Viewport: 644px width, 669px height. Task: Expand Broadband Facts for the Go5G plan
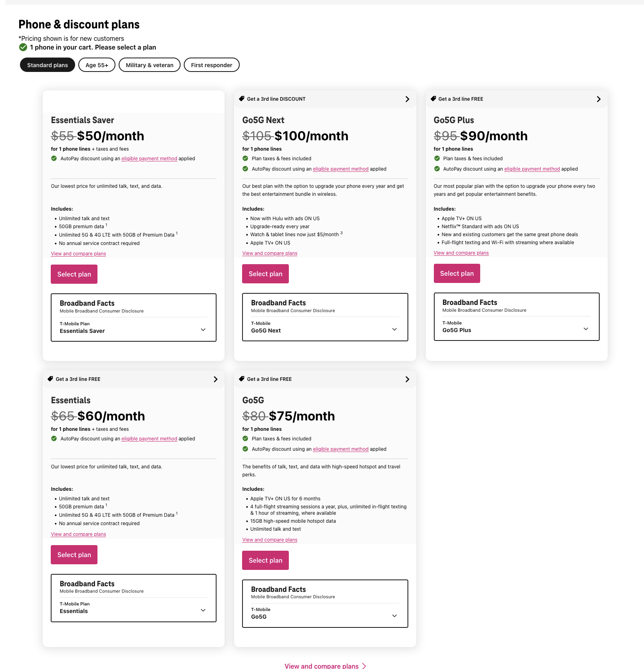click(x=394, y=615)
